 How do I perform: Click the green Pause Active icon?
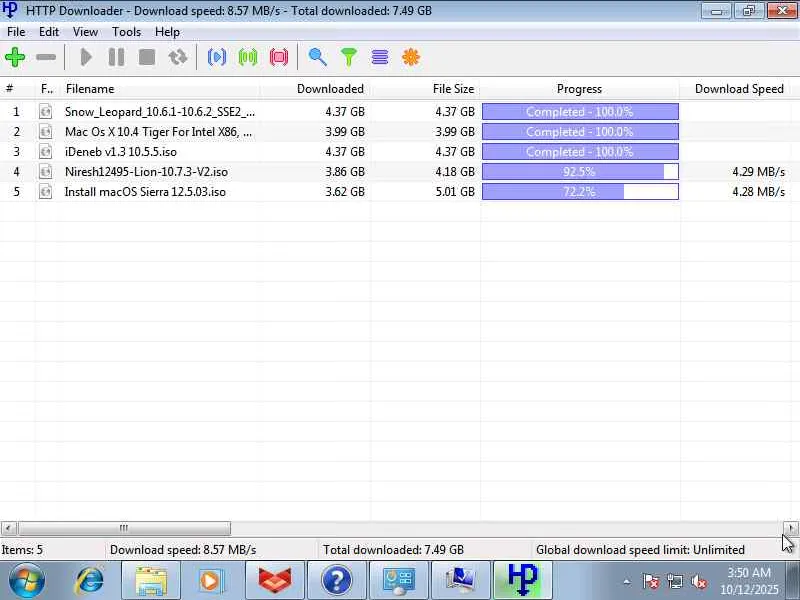tap(248, 57)
